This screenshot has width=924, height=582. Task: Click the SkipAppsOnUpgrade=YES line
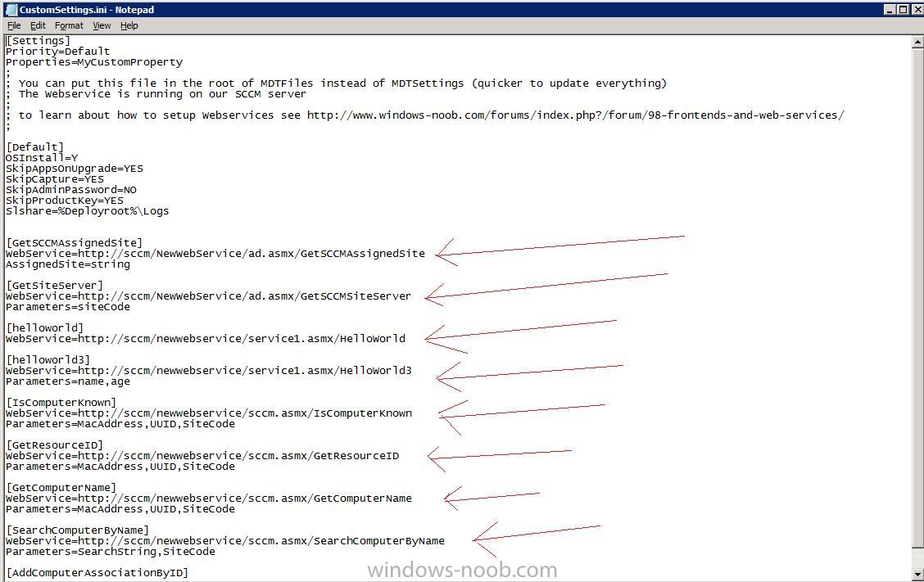click(x=75, y=168)
